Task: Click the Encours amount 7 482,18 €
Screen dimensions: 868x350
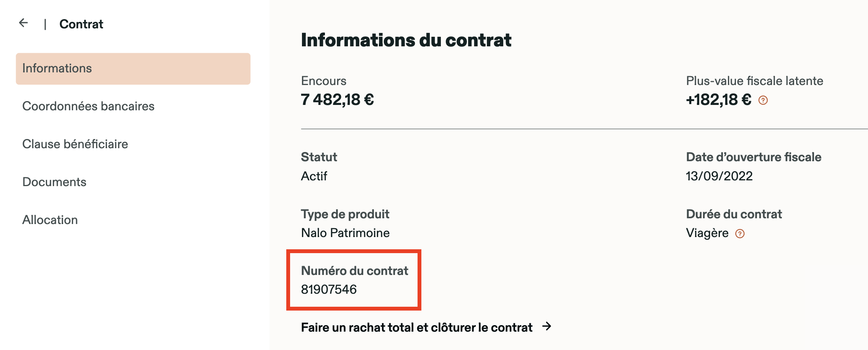Action: 337,100
